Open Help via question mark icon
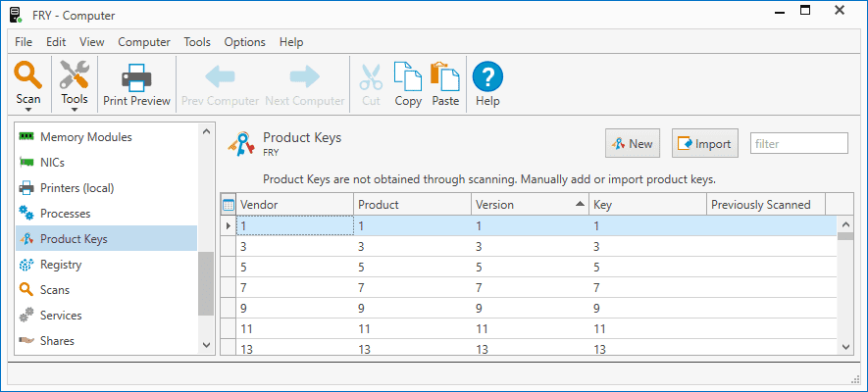The image size is (868, 392). (487, 76)
